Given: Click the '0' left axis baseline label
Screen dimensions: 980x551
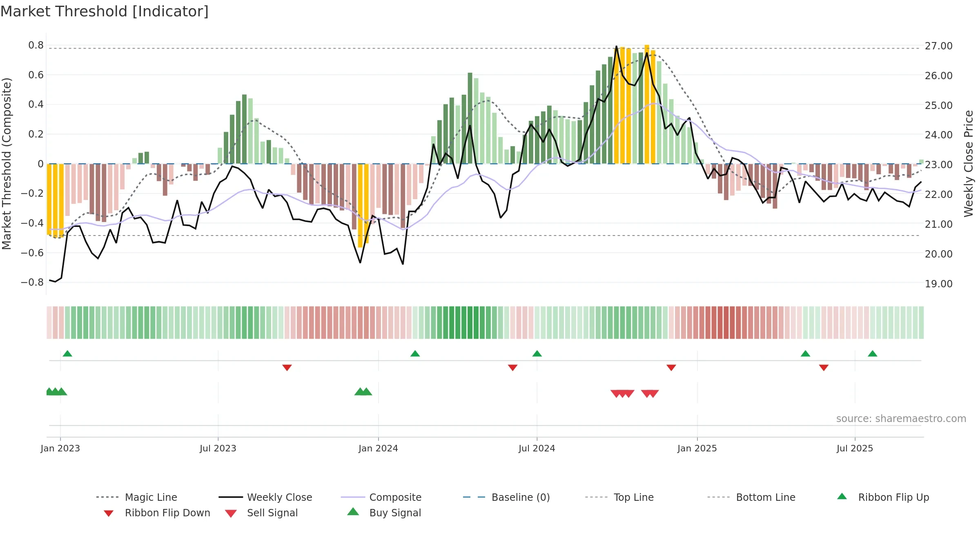Looking at the screenshot, I should coord(40,164).
